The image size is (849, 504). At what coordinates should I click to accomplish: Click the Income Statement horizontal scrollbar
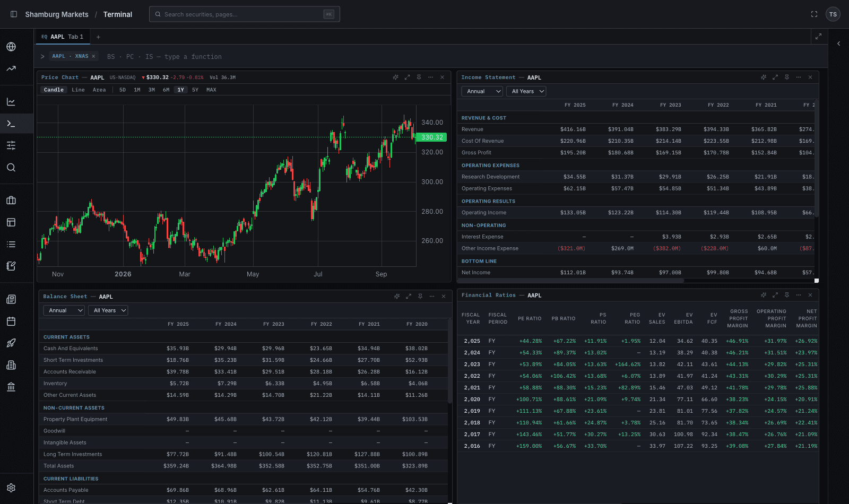(570, 281)
